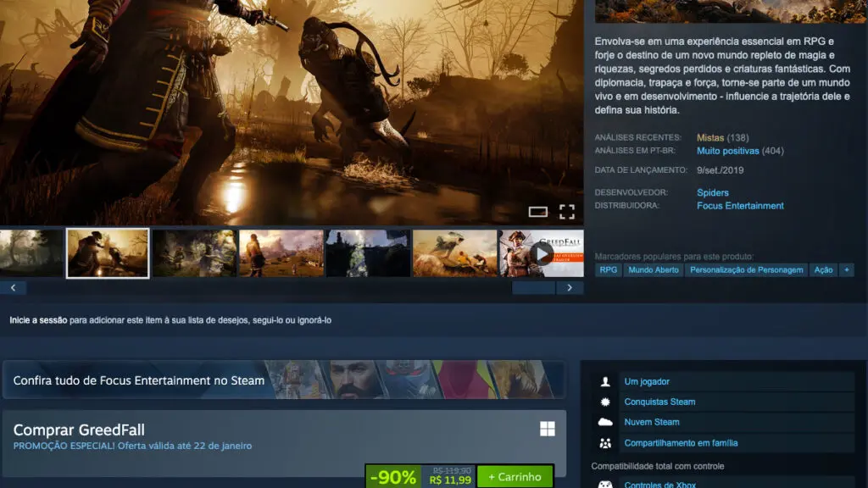This screenshot has width=868, height=488.
Task: Select the RPG popular tag
Action: pyautogui.click(x=607, y=269)
